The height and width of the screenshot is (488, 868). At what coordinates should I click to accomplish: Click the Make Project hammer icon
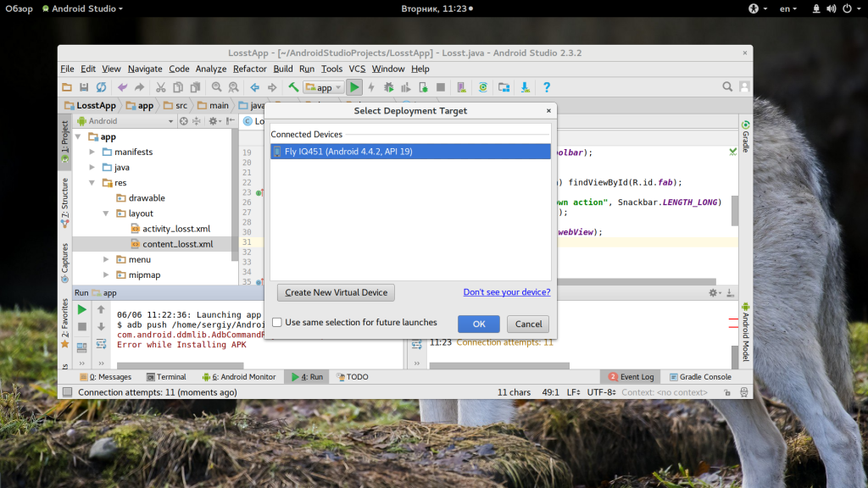tap(293, 87)
